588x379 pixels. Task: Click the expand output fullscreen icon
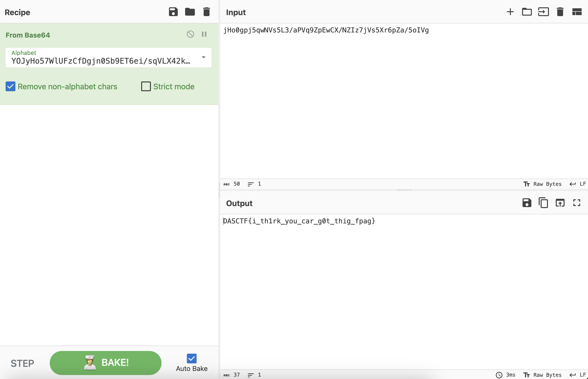(577, 203)
